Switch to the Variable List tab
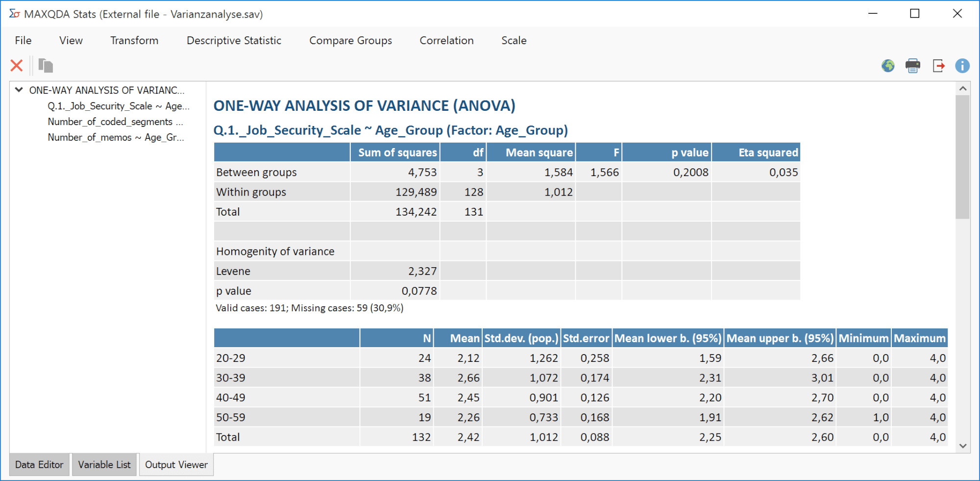Screen dimensions: 980x481 [x=104, y=464]
